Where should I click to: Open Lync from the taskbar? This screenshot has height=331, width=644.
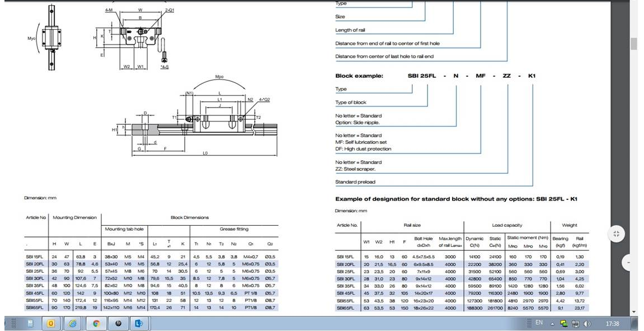point(139,324)
